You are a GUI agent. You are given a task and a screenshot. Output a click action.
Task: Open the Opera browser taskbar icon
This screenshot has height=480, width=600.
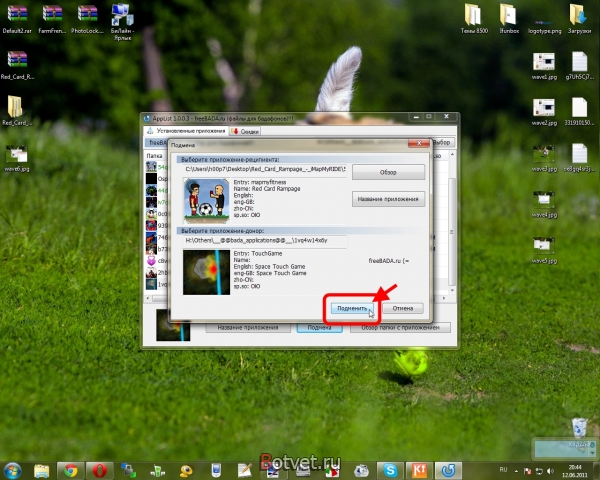[98, 469]
